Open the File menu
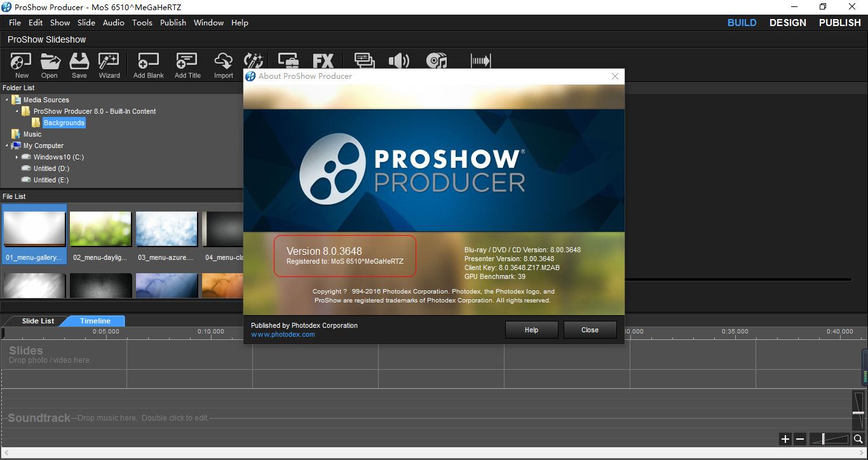 point(15,22)
